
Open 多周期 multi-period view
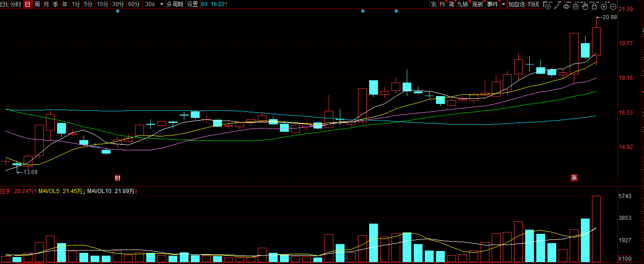(x=175, y=4)
